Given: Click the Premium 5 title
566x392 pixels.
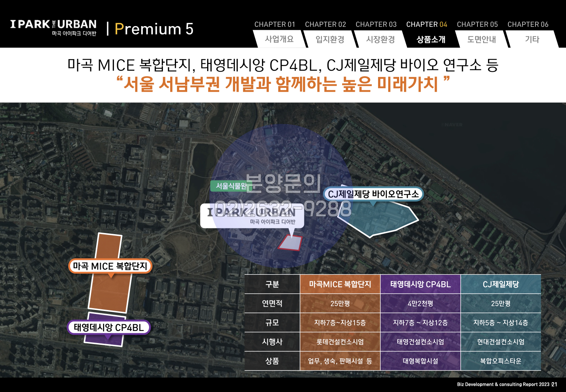Looking at the screenshot, I should pyautogui.click(x=154, y=29).
